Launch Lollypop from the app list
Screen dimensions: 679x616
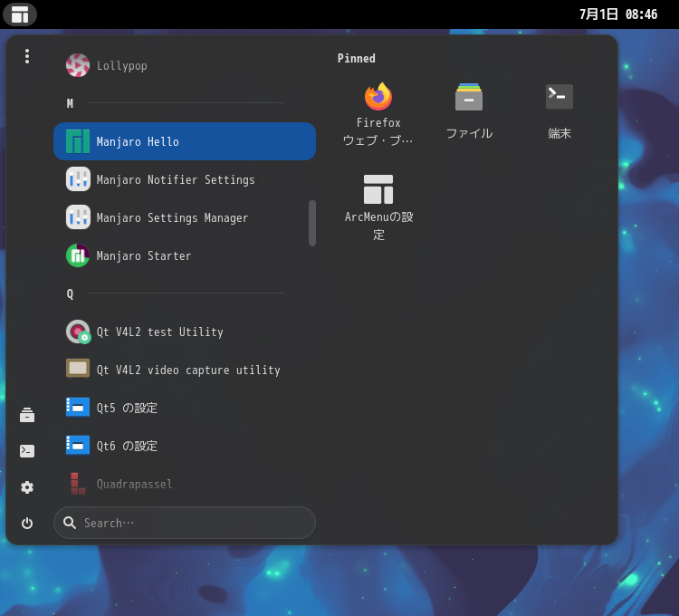point(185,65)
